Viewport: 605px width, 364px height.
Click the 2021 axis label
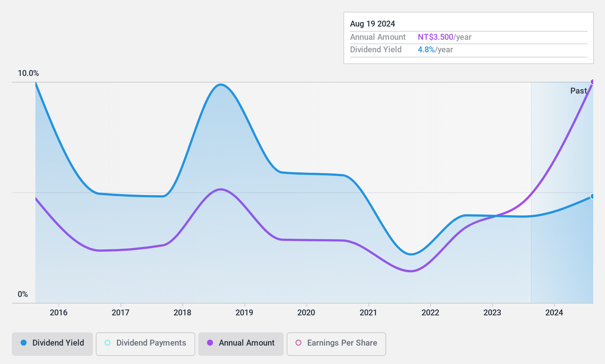pos(368,313)
